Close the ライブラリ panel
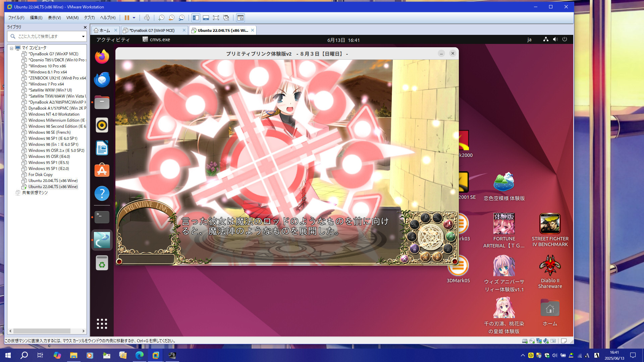 pyautogui.click(x=85, y=27)
